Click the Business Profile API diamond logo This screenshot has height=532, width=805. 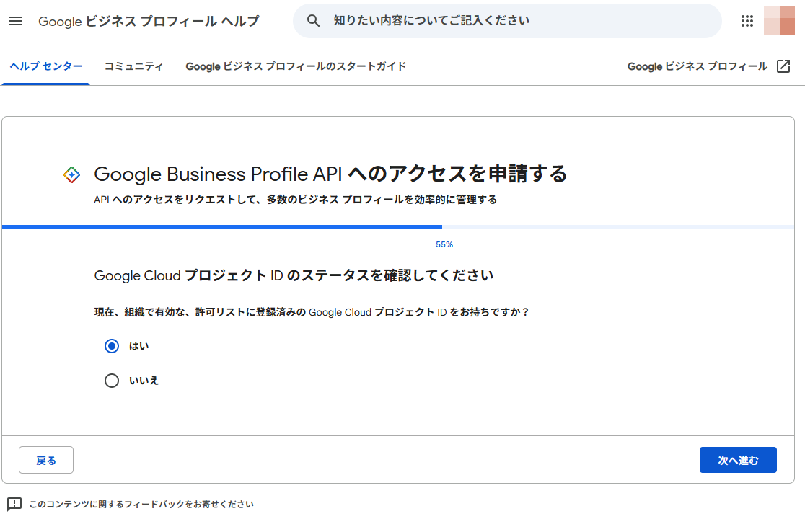[x=71, y=175]
